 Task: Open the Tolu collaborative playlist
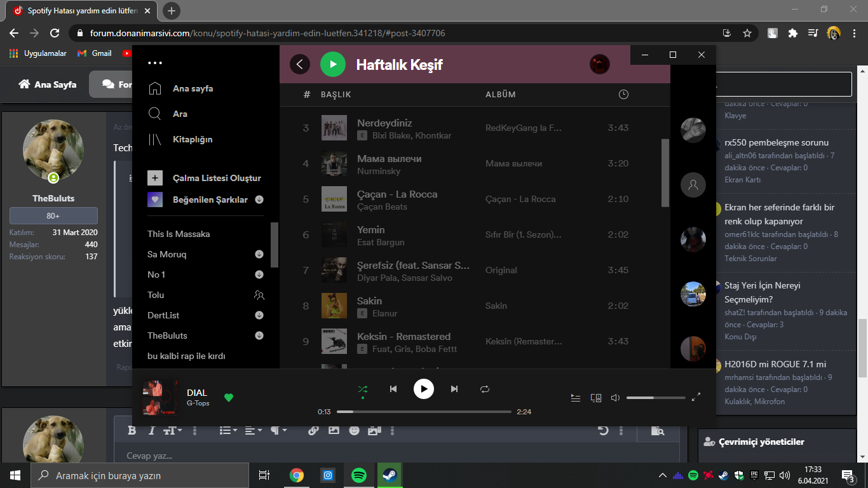156,295
